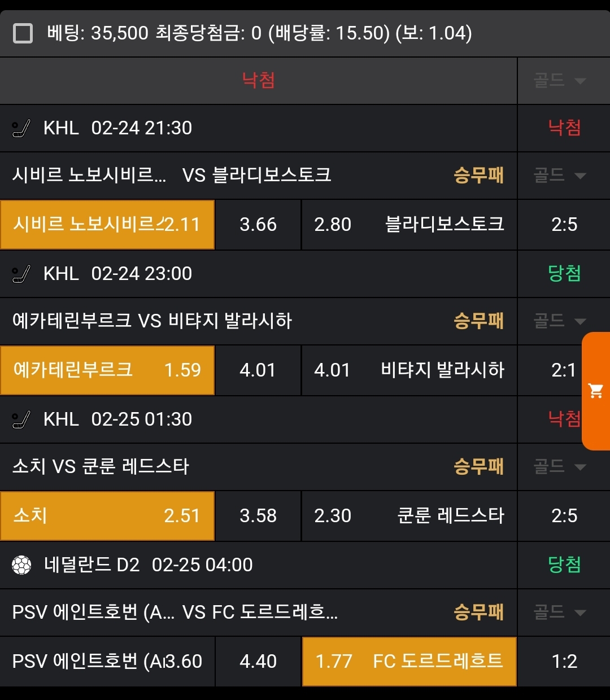Click hockey icon for KHL 23:00 match
The height and width of the screenshot is (700, 610).
point(21,274)
